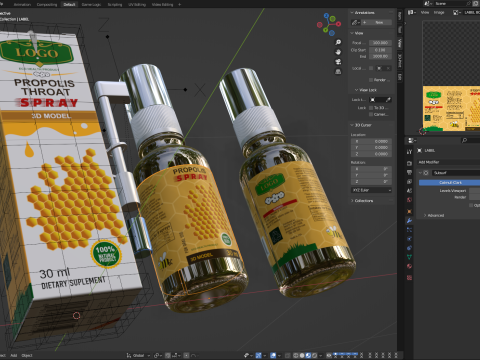This screenshot has width=480, height=360.
Task: Switch to the Scripting workspace tab
Action: pyautogui.click(x=115, y=4)
